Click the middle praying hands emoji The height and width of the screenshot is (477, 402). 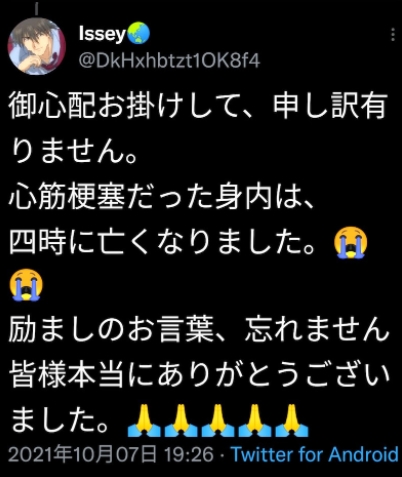coord(218,420)
